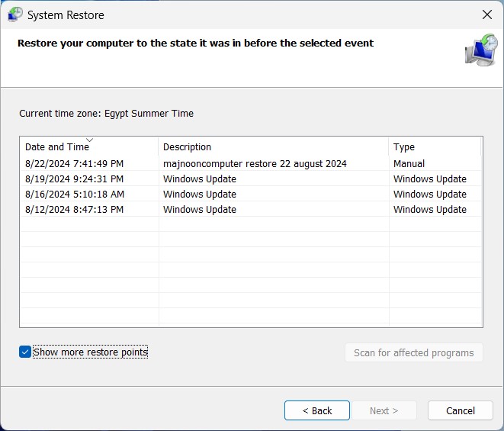Click the sort arrow above Date and Time

point(89,140)
